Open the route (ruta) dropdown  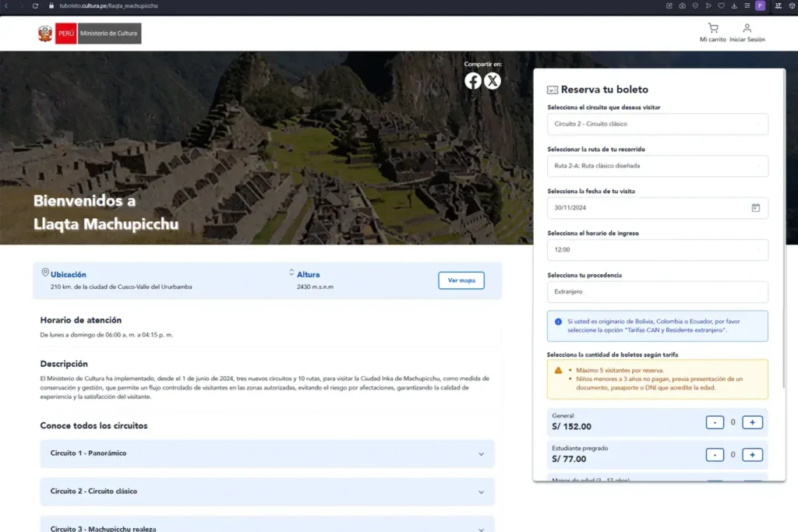tap(657, 166)
